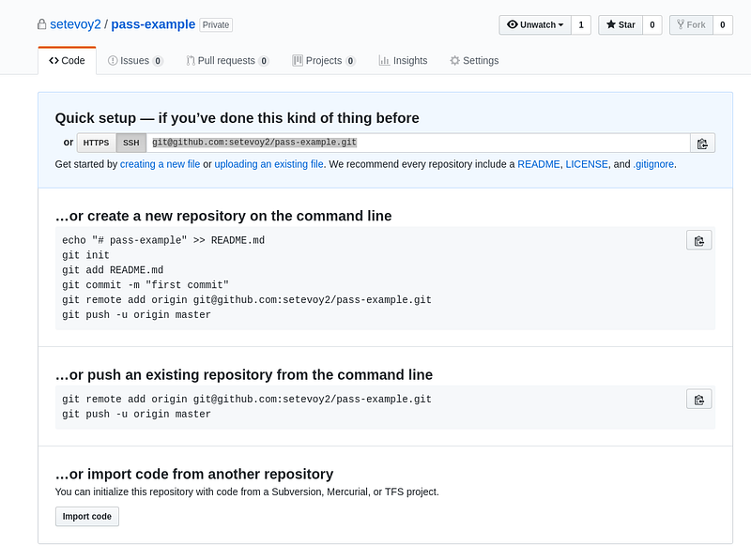751x560 pixels.
Task: Click the echo pass-example README.md line
Action: pyautogui.click(x=163, y=240)
